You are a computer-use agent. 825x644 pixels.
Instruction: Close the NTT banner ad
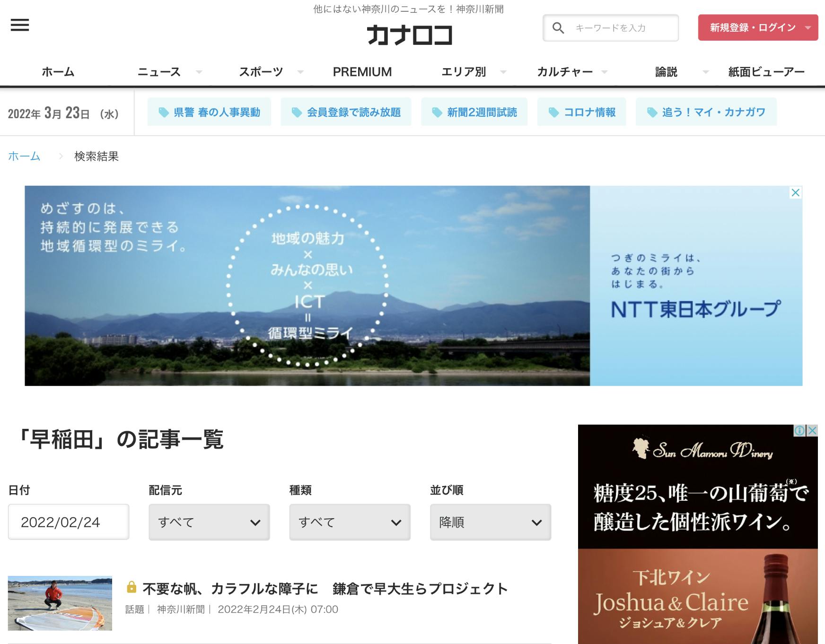[796, 192]
